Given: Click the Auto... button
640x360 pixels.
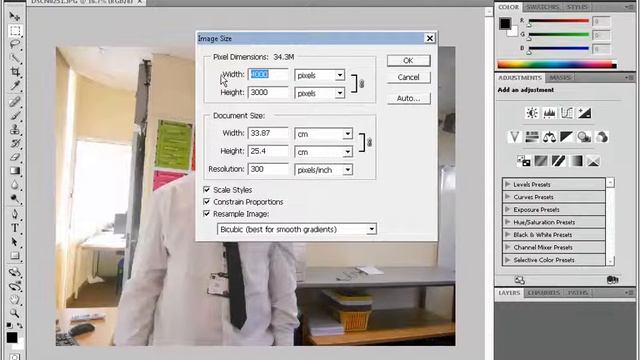Looking at the screenshot, I should click(408, 98).
